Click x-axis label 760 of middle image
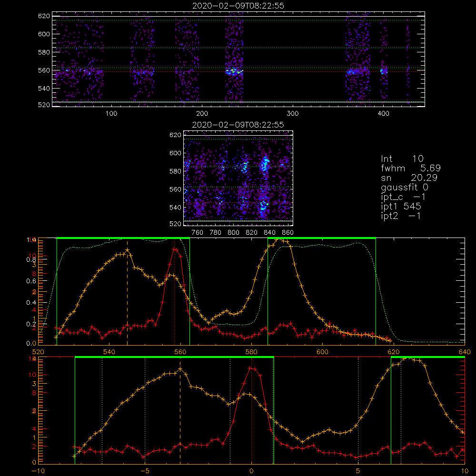 tap(198, 233)
